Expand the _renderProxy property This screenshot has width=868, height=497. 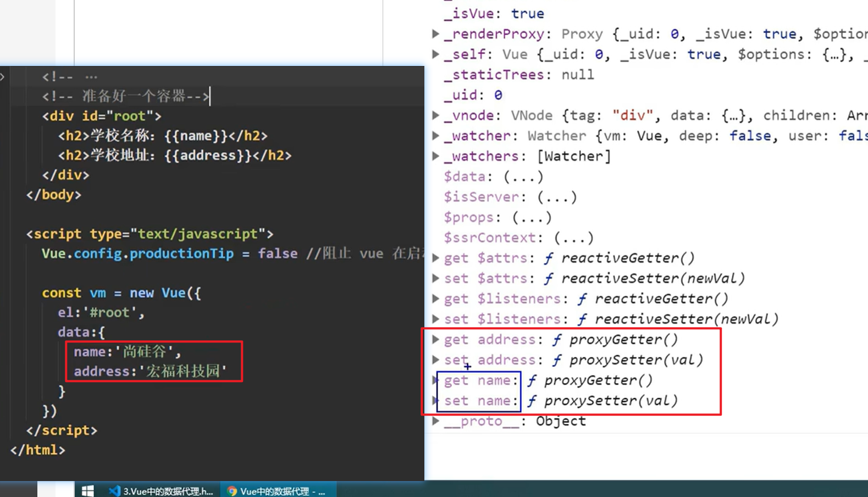(x=435, y=34)
